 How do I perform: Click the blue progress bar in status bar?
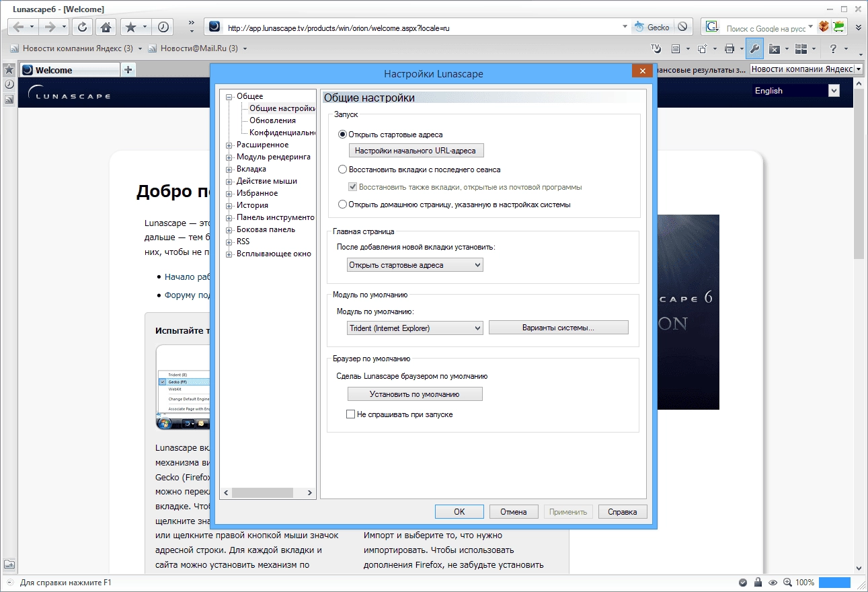834,583
